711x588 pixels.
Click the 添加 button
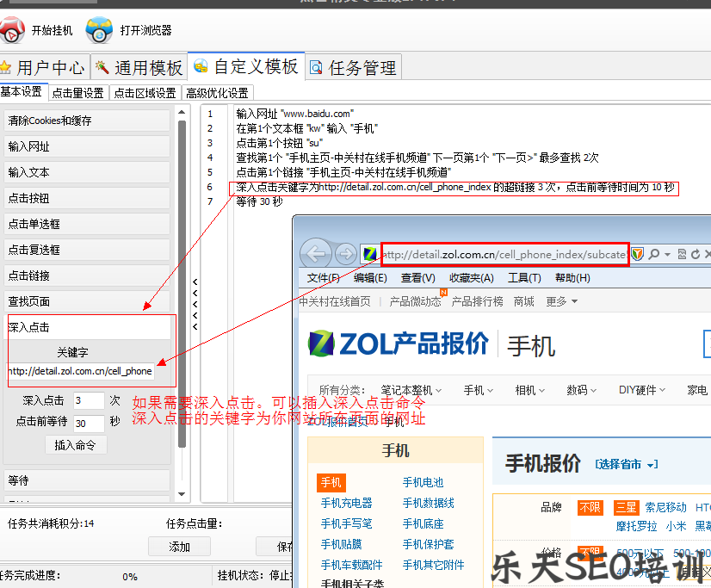[x=179, y=546]
